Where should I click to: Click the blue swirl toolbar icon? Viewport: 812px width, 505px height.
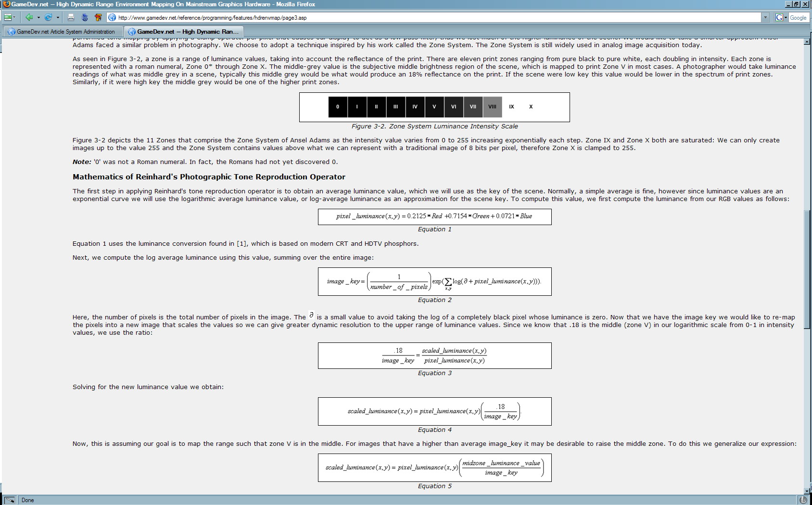click(85, 17)
